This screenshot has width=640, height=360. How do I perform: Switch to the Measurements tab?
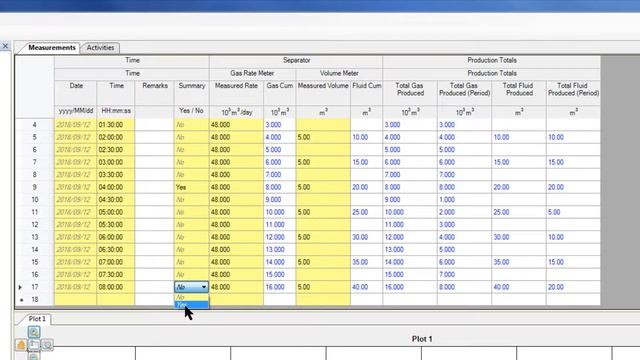tap(51, 48)
